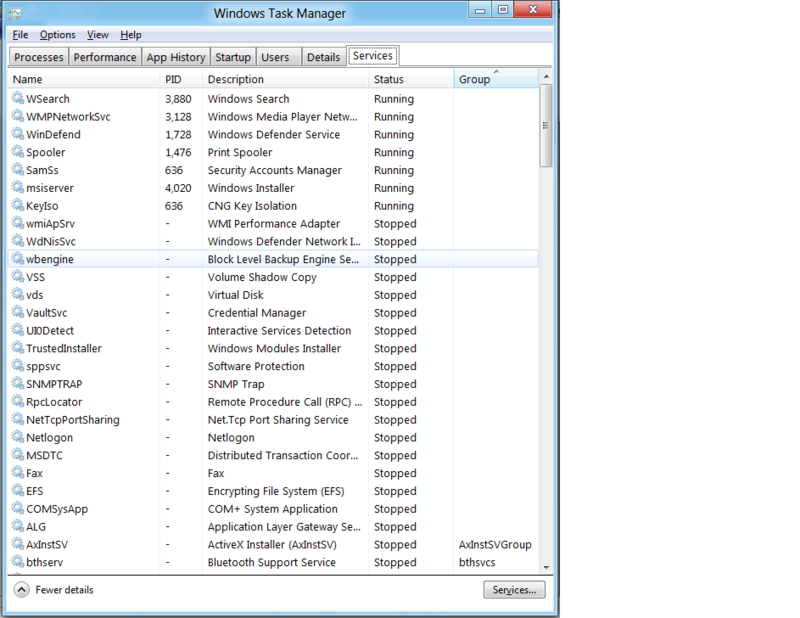
Task: Switch to the App History tab
Action: click(176, 57)
